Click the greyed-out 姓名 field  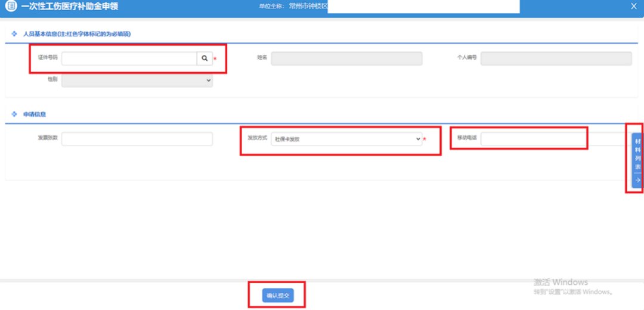pyautogui.click(x=346, y=58)
